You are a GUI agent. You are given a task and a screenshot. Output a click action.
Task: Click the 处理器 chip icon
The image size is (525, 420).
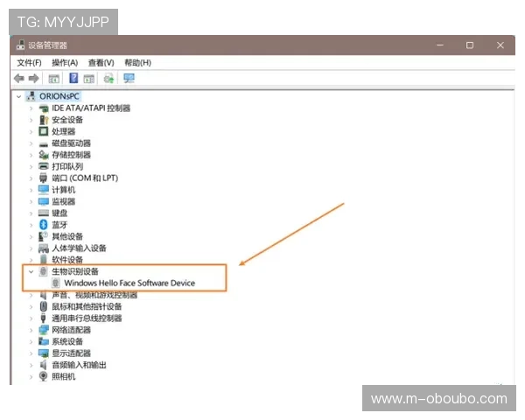pyautogui.click(x=44, y=131)
